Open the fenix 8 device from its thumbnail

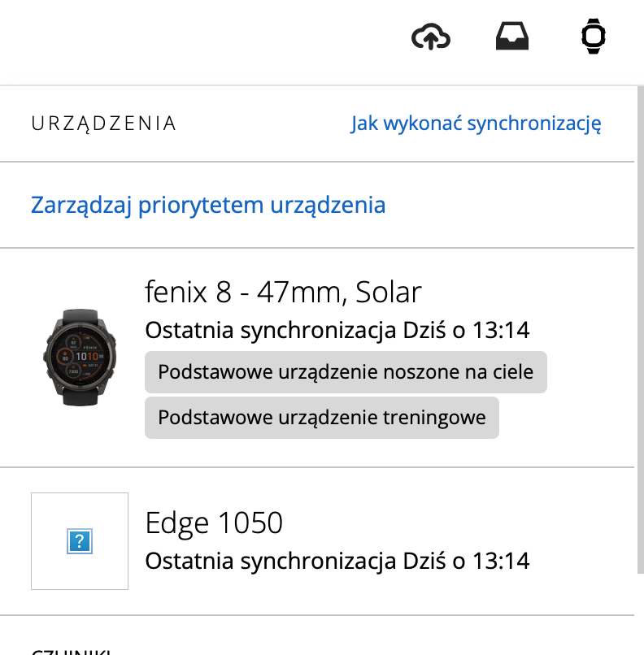tap(79, 356)
